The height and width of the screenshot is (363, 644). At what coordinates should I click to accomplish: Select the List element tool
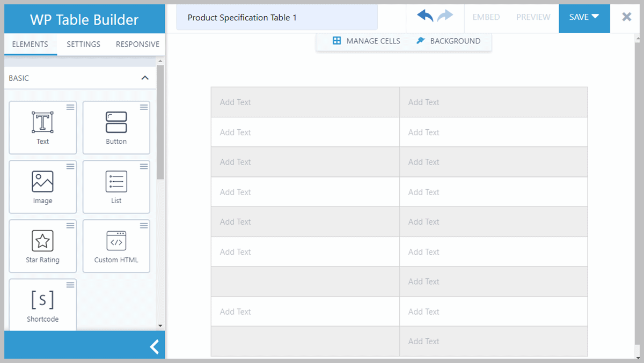116,187
